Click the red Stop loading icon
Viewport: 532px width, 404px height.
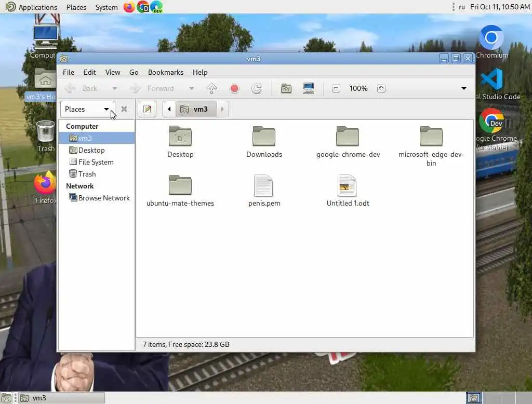(234, 88)
